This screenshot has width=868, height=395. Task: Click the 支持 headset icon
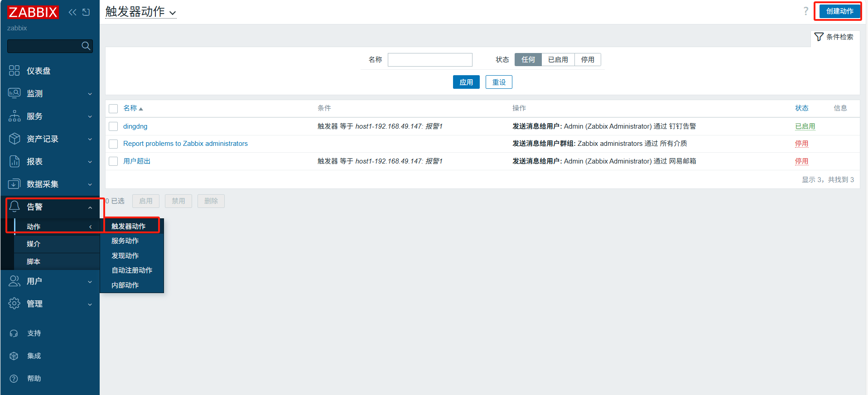(x=14, y=333)
